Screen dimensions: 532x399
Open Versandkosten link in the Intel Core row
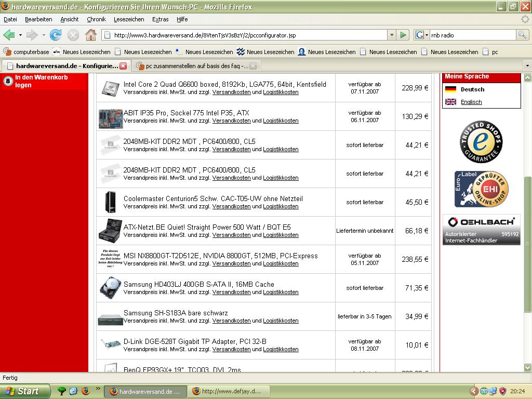coord(231,92)
